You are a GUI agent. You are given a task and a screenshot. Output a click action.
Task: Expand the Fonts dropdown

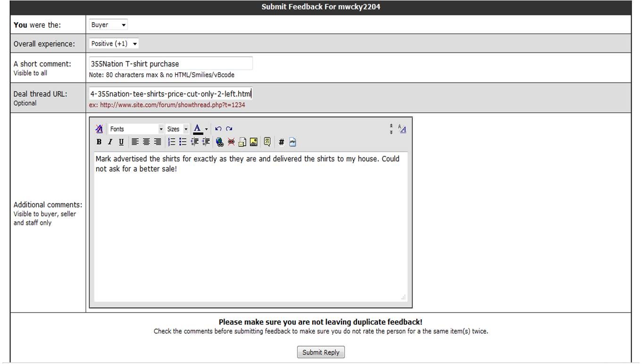136,129
